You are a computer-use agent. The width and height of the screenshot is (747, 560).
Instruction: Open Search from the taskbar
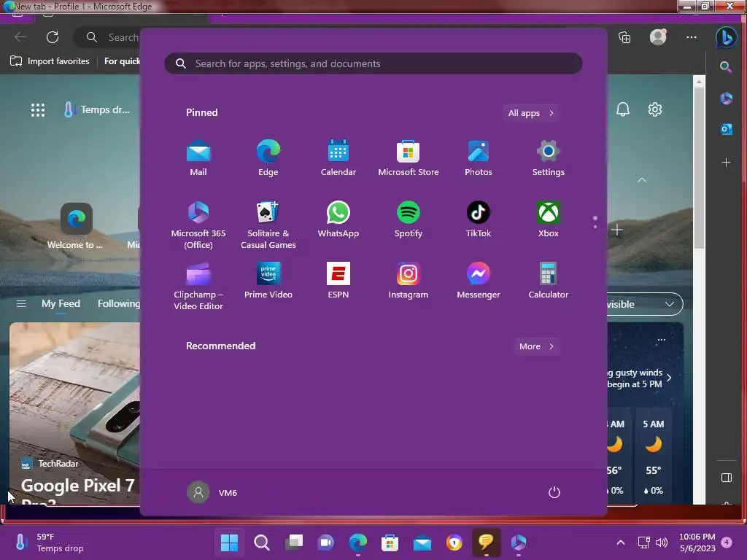(x=262, y=542)
